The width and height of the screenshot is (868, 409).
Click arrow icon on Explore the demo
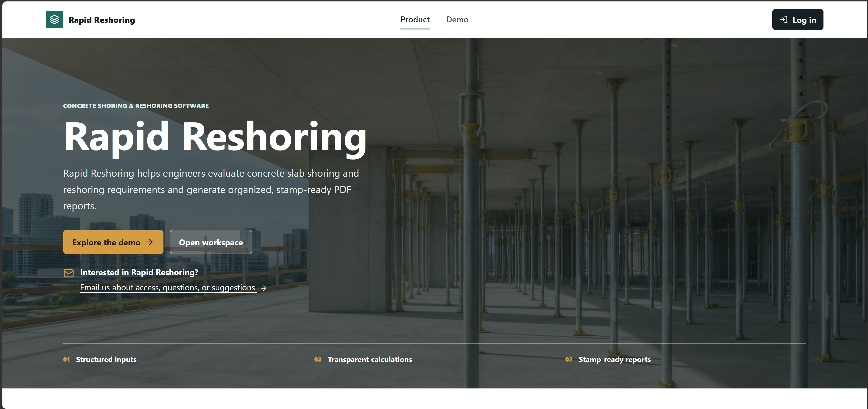coord(150,242)
